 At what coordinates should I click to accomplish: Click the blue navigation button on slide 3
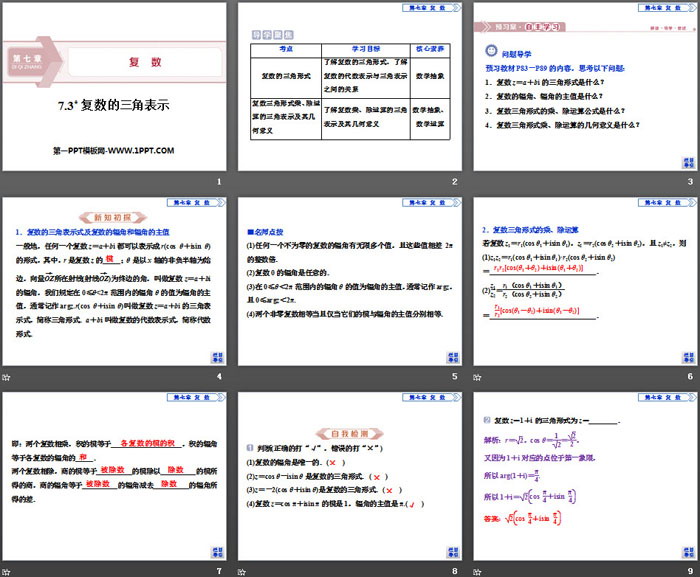[x=685, y=162]
